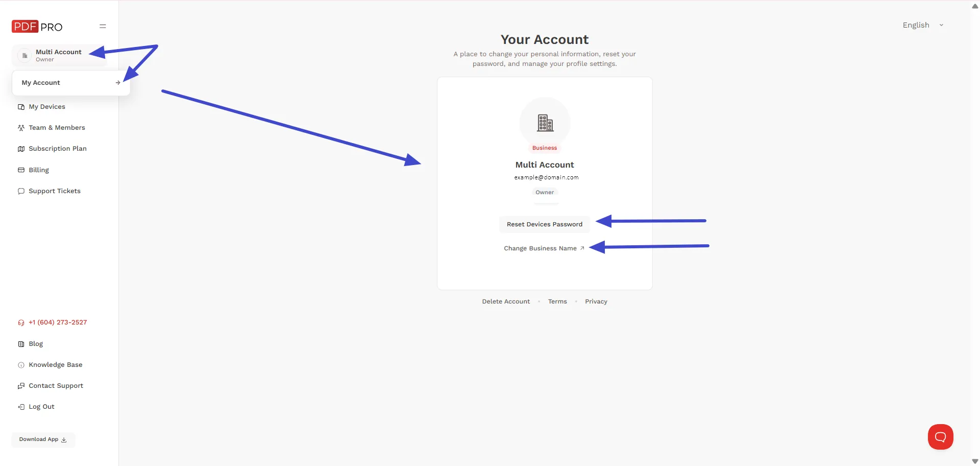Click the Billing card icon

[21, 170]
